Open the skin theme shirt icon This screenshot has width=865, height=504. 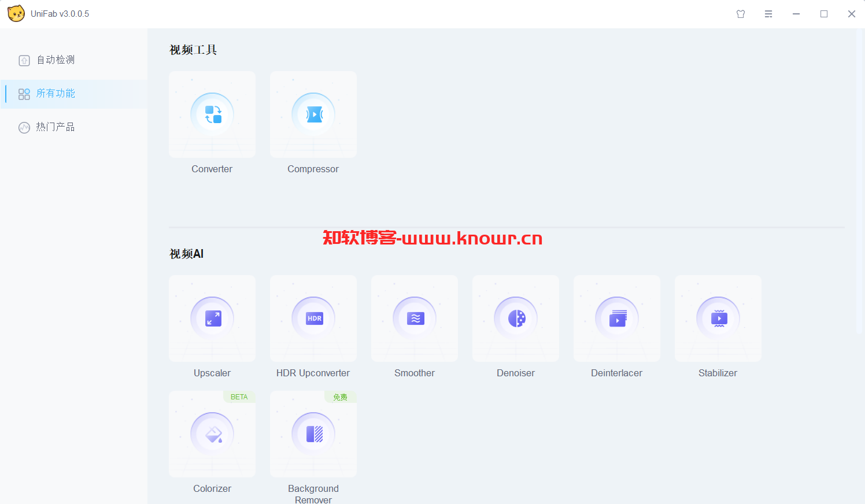741,14
